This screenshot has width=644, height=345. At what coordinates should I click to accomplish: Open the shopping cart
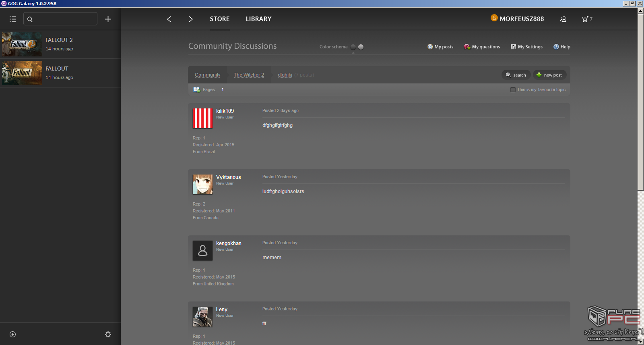click(x=586, y=19)
